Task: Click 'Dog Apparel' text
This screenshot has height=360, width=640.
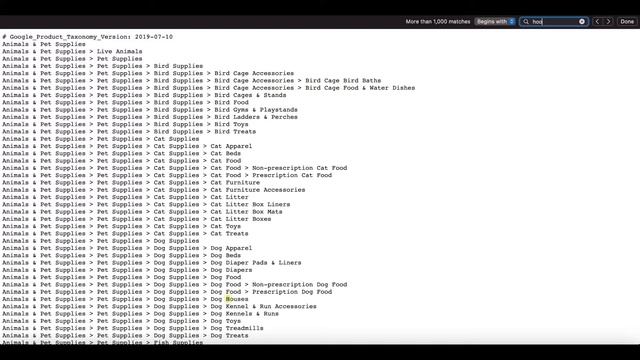Action: pyautogui.click(x=231, y=248)
